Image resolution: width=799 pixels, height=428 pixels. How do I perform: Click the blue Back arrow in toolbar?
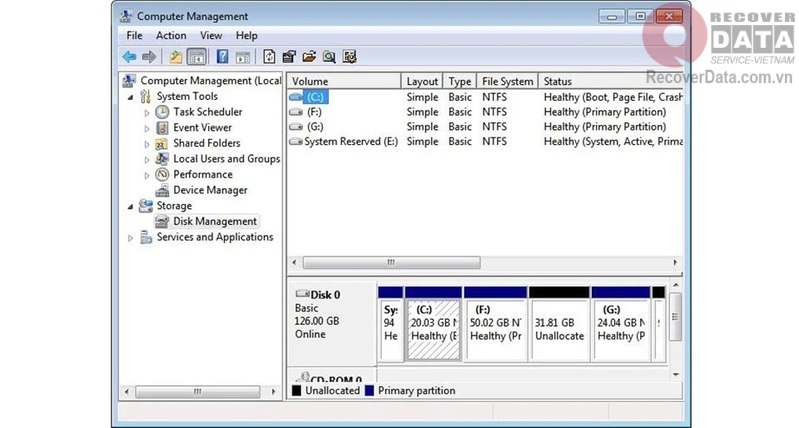[129, 57]
